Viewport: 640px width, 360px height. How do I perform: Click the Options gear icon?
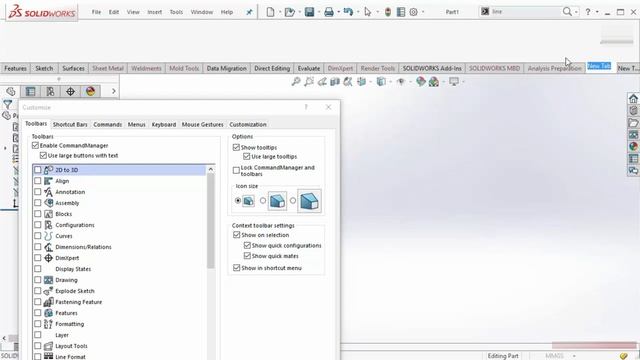click(413, 12)
